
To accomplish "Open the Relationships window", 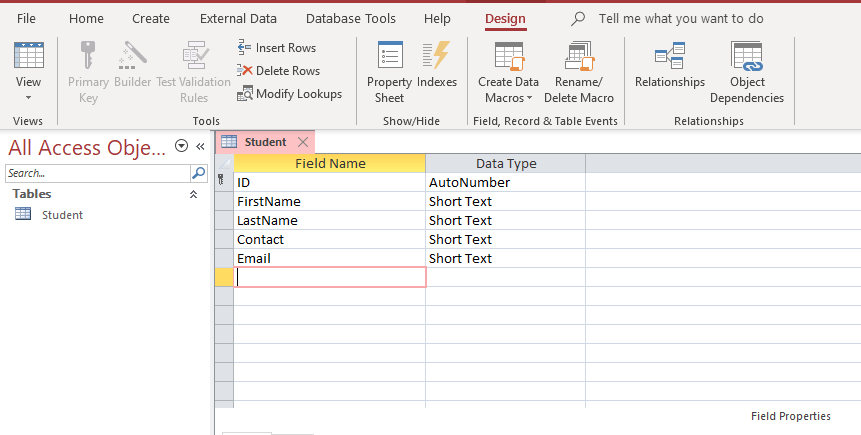I will [669, 66].
